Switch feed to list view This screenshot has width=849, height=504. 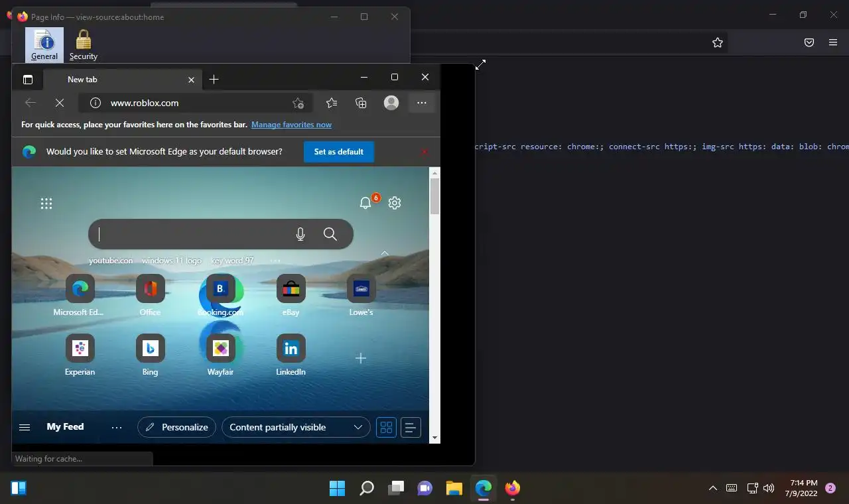[411, 428]
